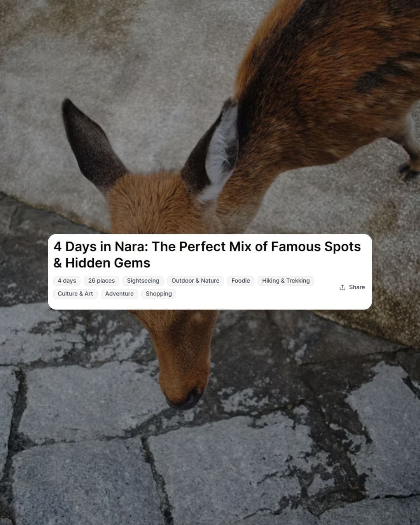Select the 26 places tag
The height and width of the screenshot is (525, 420).
(x=101, y=281)
